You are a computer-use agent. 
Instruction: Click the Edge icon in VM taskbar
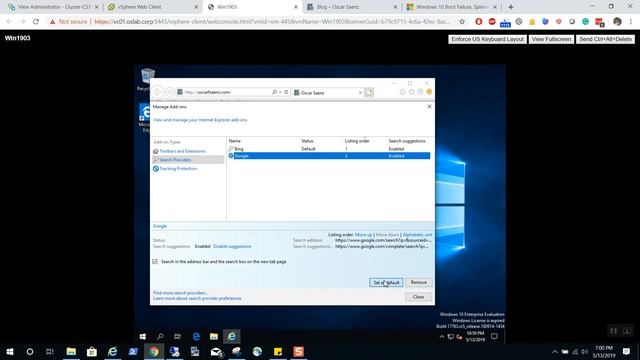pyautogui.click(x=196, y=336)
